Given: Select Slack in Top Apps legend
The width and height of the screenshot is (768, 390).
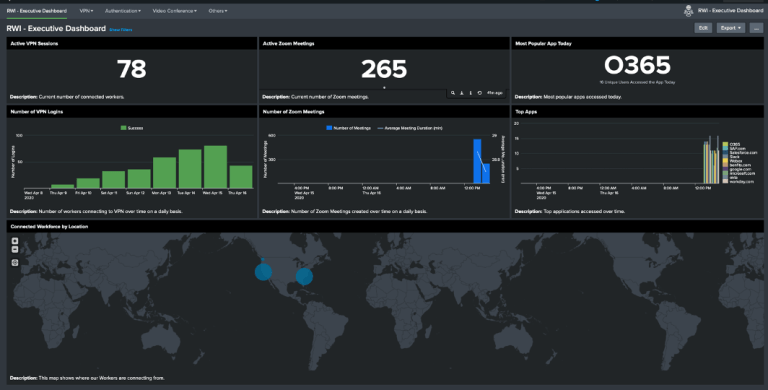Looking at the screenshot, I should [x=734, y=157].
